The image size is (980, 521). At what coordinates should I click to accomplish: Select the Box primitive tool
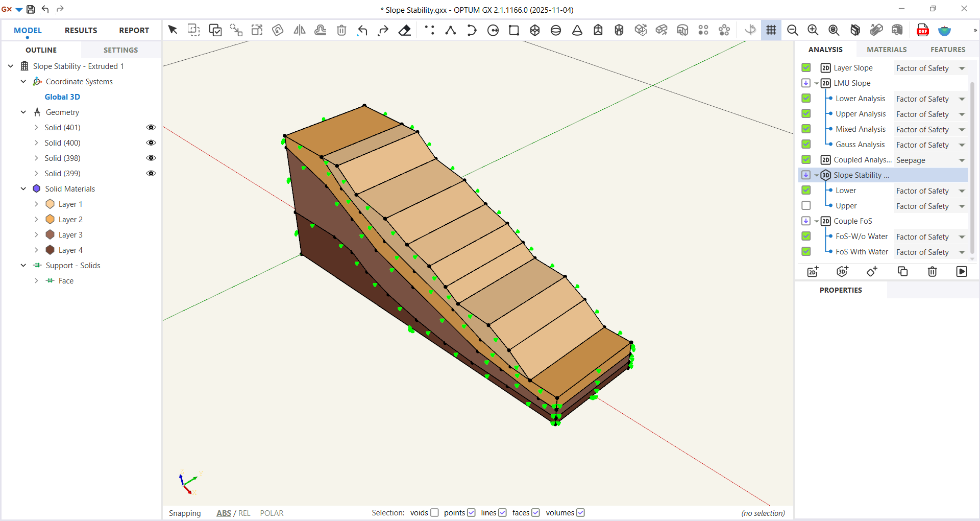click(x=535, y=30)
